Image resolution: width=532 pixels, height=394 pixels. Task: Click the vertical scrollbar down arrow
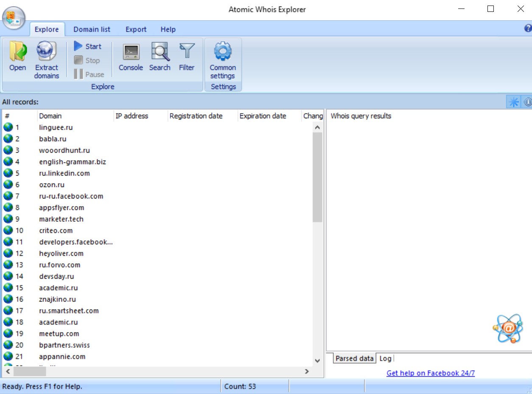tap(317, 361)
